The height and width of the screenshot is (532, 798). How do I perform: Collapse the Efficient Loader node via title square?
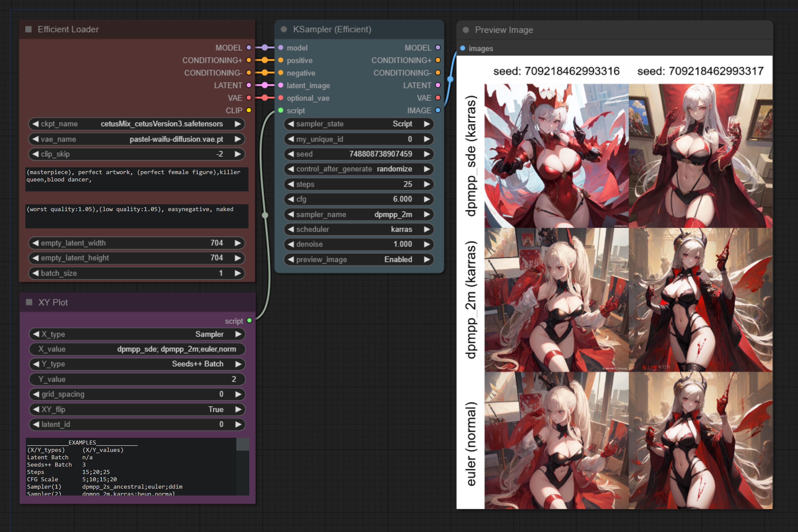tap(28, 29)
